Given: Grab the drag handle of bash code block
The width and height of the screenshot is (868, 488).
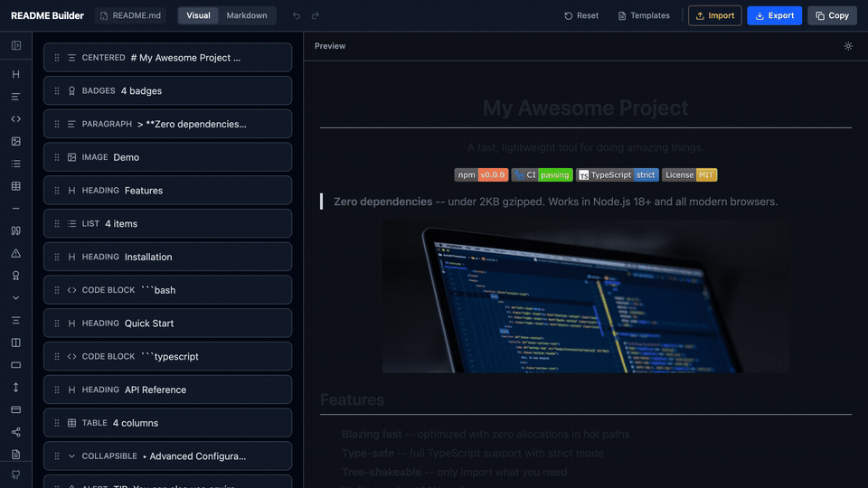Looking at the screenshot, I should (57, 290).
